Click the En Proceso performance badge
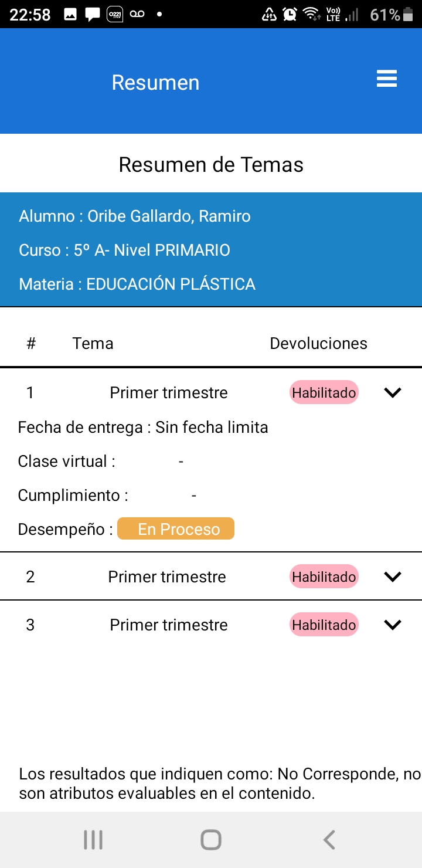 176,529
